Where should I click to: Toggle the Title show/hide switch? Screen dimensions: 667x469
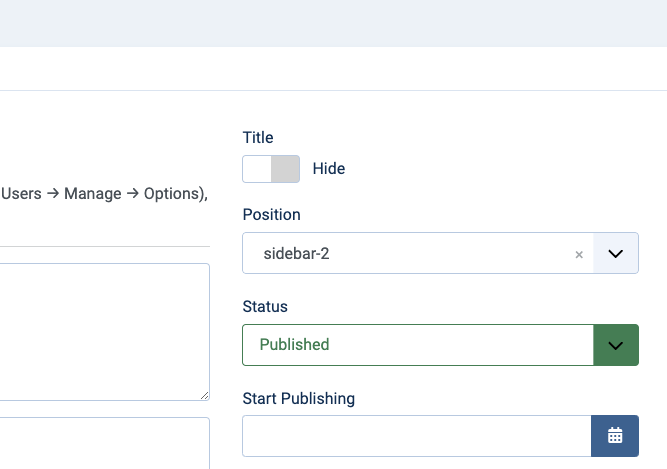(x=271, y=169)
